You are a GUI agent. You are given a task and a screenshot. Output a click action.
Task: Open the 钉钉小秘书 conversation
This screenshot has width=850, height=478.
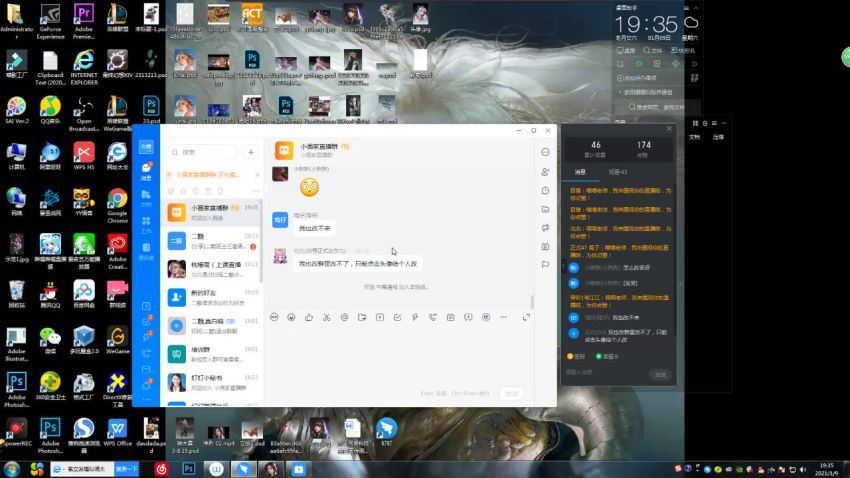tap(212, 382)
